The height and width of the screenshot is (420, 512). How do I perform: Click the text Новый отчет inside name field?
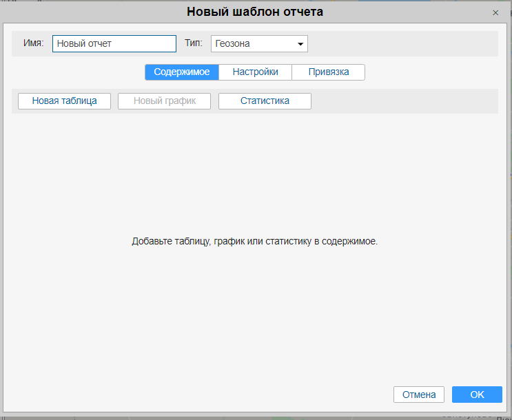coord(84,43)
